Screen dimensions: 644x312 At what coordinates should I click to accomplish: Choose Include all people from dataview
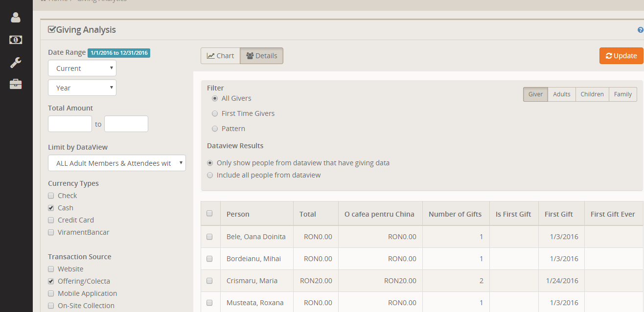(210, 175)
